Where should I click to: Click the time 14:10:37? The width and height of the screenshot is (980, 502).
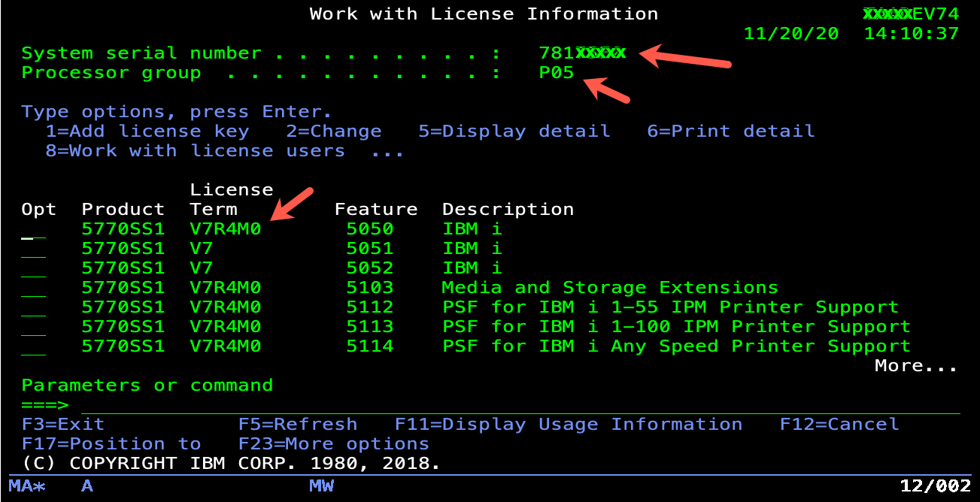click(912, 34)
